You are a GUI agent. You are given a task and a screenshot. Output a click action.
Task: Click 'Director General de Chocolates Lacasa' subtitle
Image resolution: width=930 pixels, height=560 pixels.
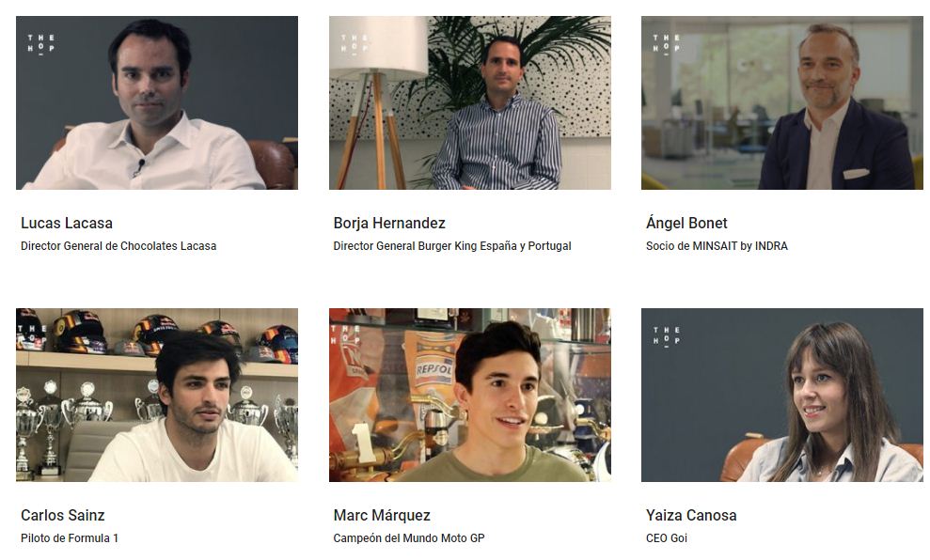[118, 246]
